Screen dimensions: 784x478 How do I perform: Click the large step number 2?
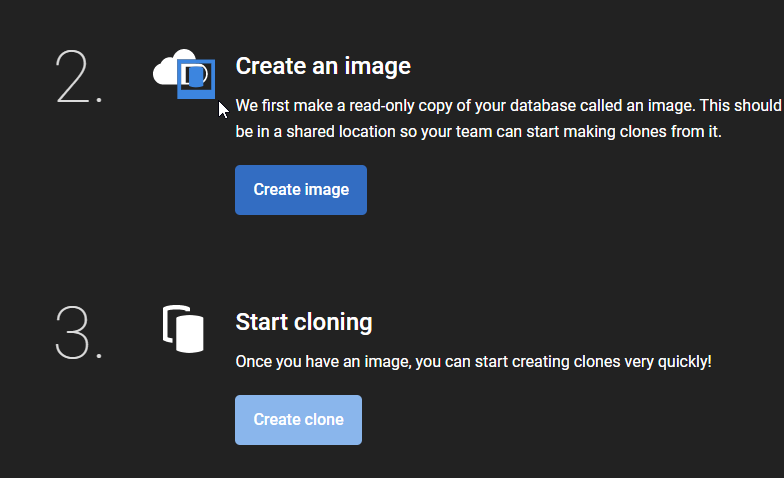pos(78,76)
